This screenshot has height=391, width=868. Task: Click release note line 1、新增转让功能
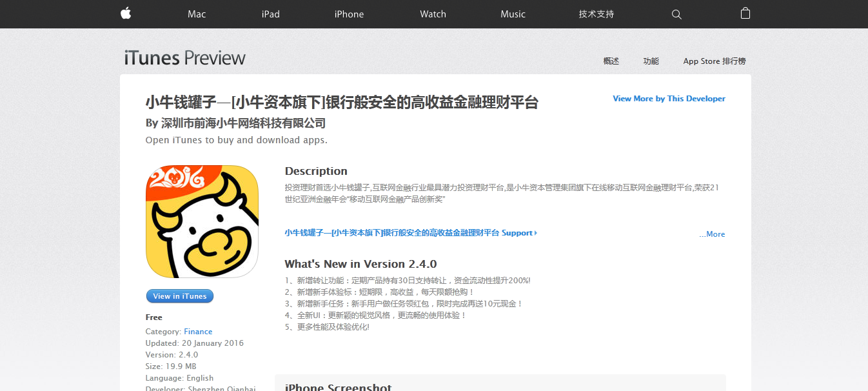tap(408, 281)
